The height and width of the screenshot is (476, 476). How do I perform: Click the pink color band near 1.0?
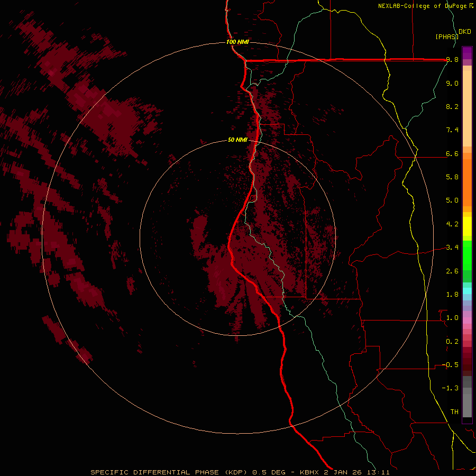(x=467, y=321)
